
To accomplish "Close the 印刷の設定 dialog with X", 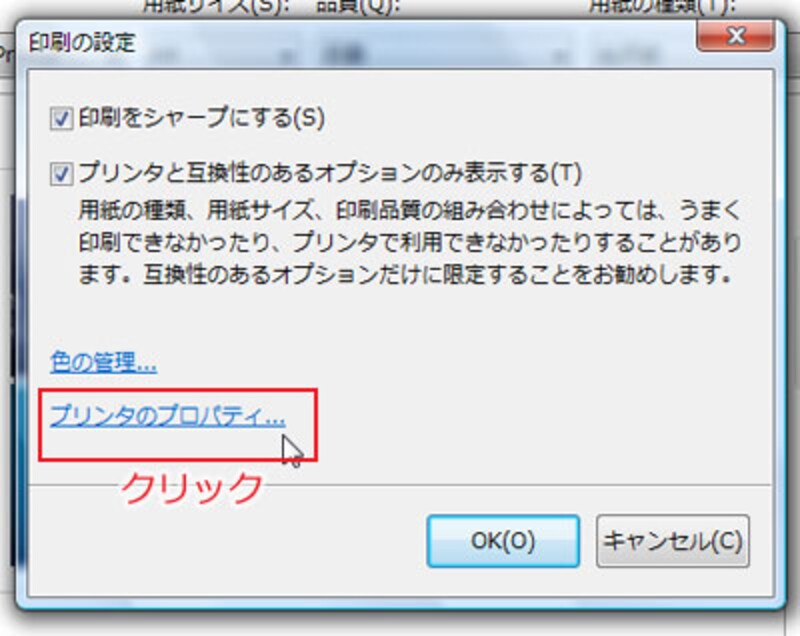I will pos(735,37).
